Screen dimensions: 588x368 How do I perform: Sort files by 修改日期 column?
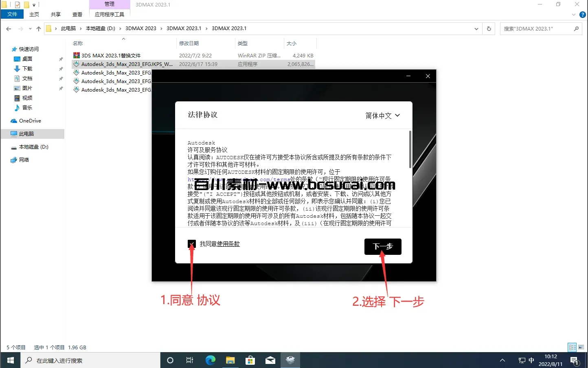pos(189,43)
